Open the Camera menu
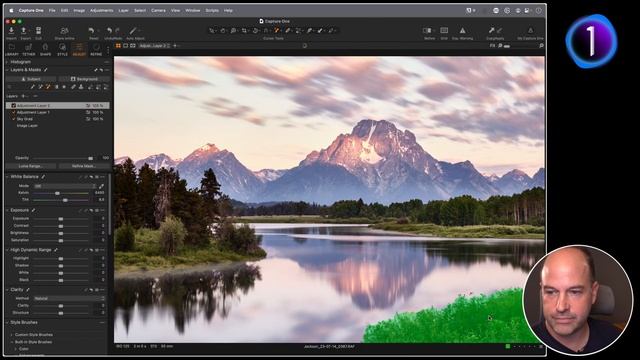Image resolution: width=640 pixels, height=360 pixels. (x=158, y=10)
